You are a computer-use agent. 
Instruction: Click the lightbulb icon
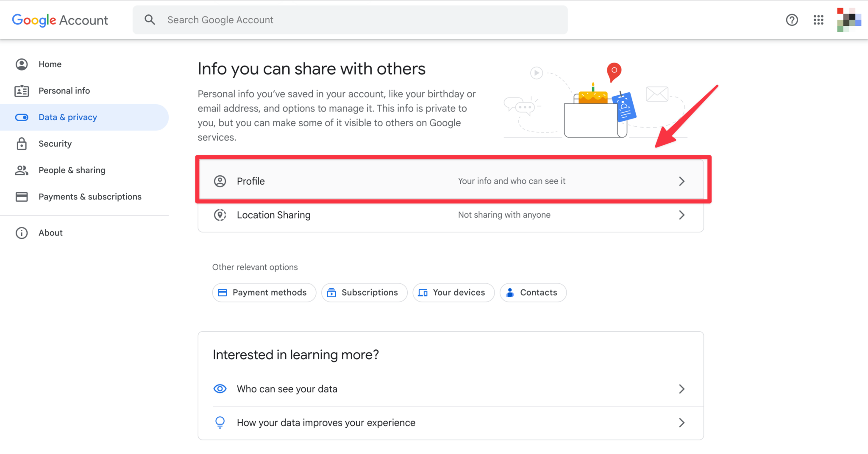coord(220,423)
